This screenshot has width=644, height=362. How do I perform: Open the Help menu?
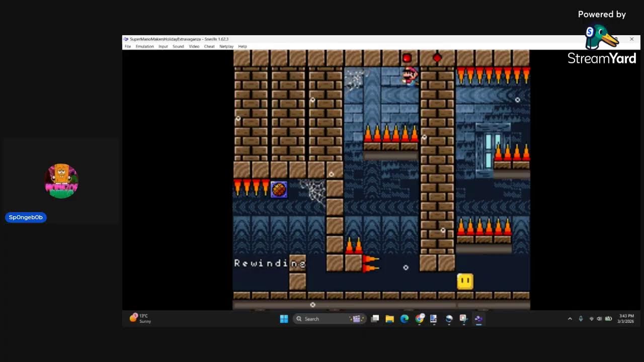(243, 46)
